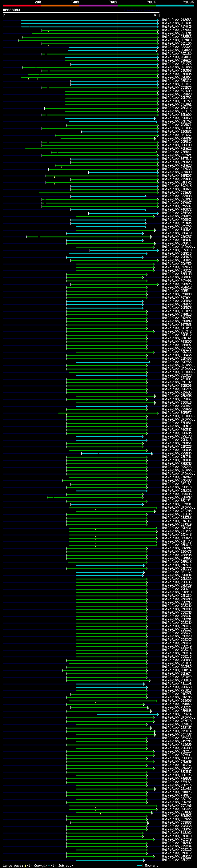Viewport: 197px width, 868px height.
Task: Click the cyan alignment bar for UniRef100_Q42683
Action: coord(90,20)
